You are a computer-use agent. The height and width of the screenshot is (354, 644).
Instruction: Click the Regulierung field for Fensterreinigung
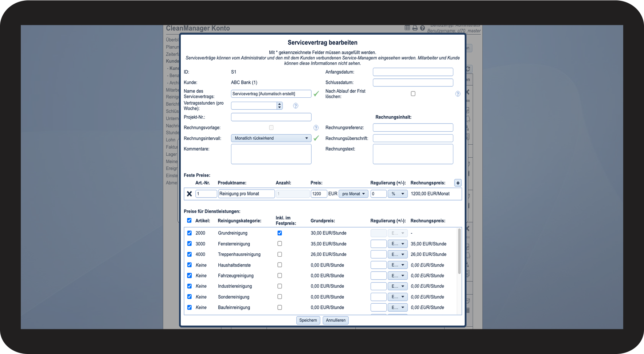tap(378, 244)
